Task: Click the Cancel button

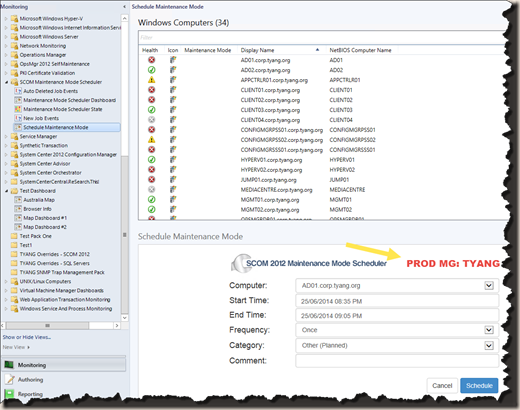Action: tap(442, 386)
